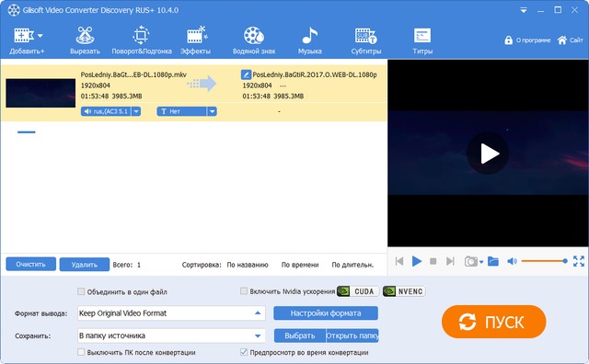Open the title bar menu arrow
This screenshot has height=364, width=589.
[524, 10]
